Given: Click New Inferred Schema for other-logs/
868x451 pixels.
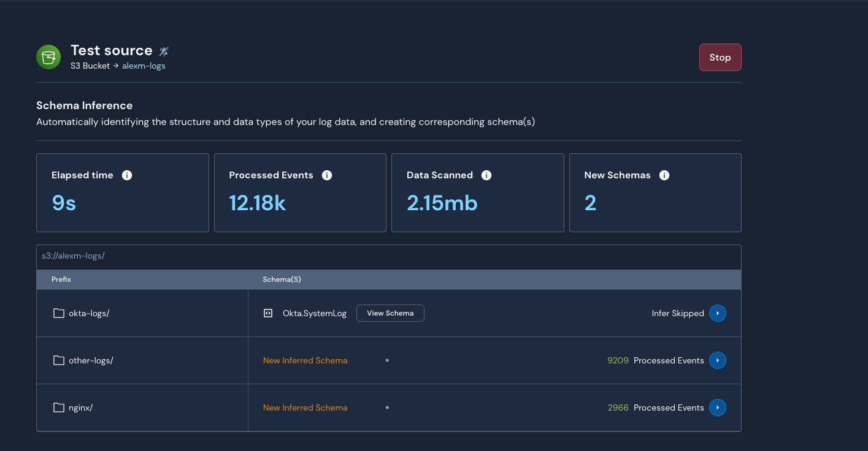Looking at the screenshot, I should coord(305,360).
